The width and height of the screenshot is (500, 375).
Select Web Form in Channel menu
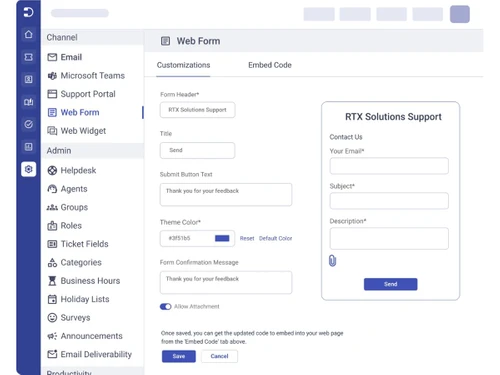(80, 112)
